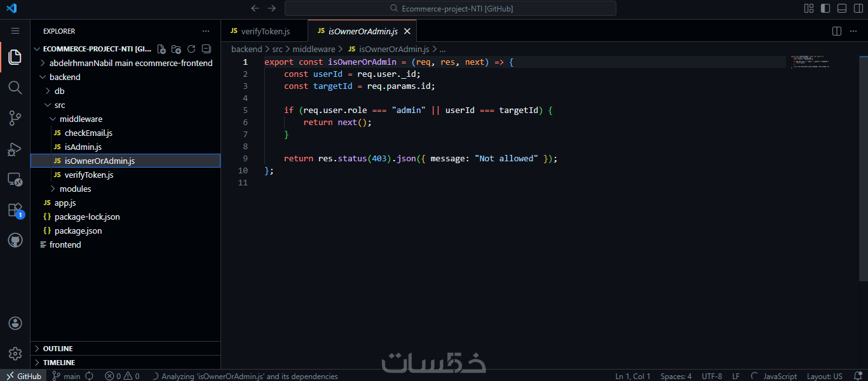
Task: Click UTF-8 encoding in status bar
Action: (712, 376)
